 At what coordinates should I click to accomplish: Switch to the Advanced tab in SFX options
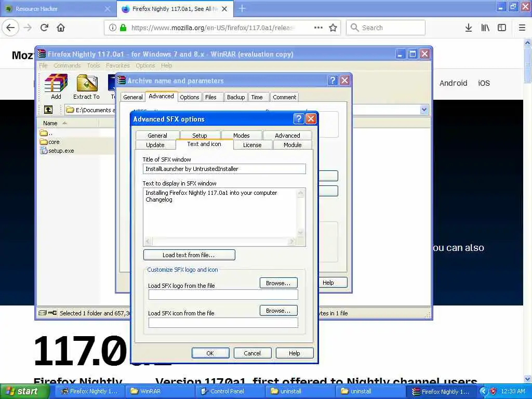(x=287, y=136)
